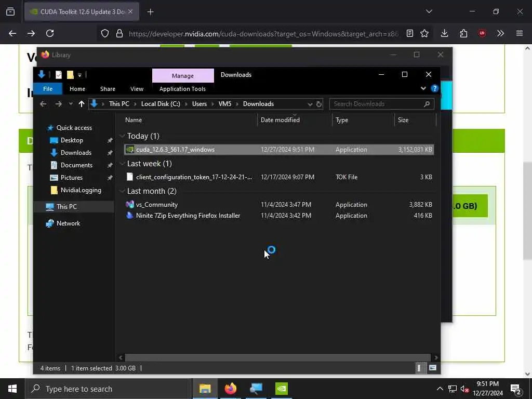Open the File menu in Explorer
532x399 pixels.
tap(48, 88)
